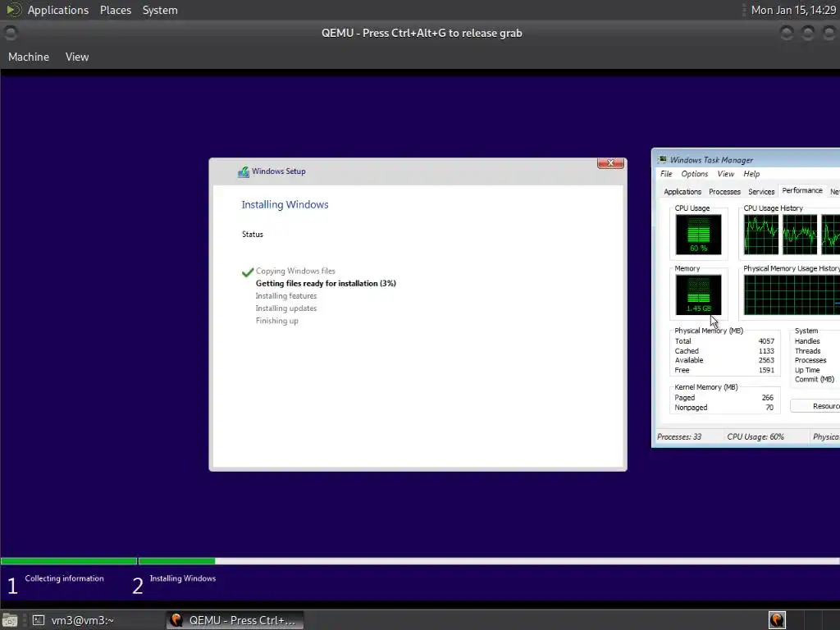This screenshot has height=630, width=840.
Task: Open the Task Manager View menu
Action: 725,174
